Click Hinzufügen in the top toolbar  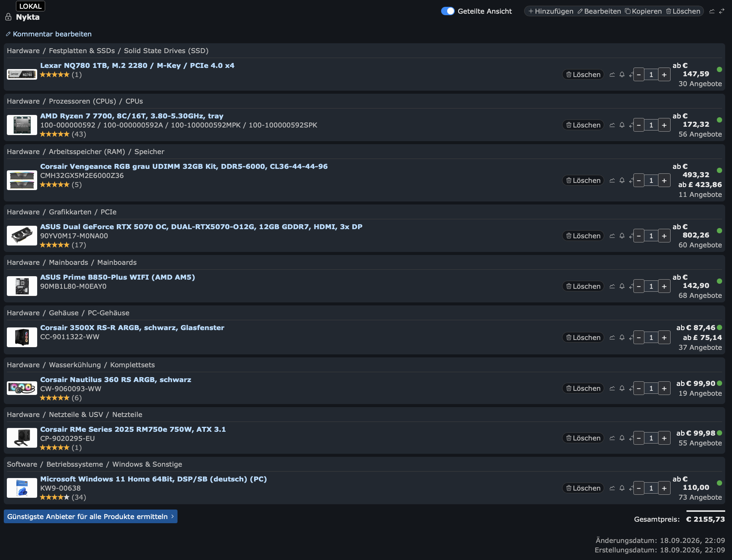coord(551,11)
